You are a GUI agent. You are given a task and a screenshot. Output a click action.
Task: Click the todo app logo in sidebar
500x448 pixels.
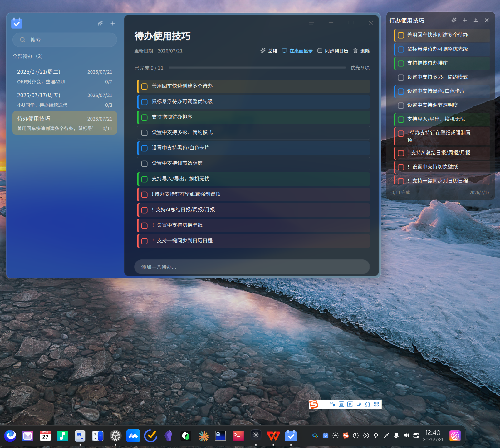[17, 23]
